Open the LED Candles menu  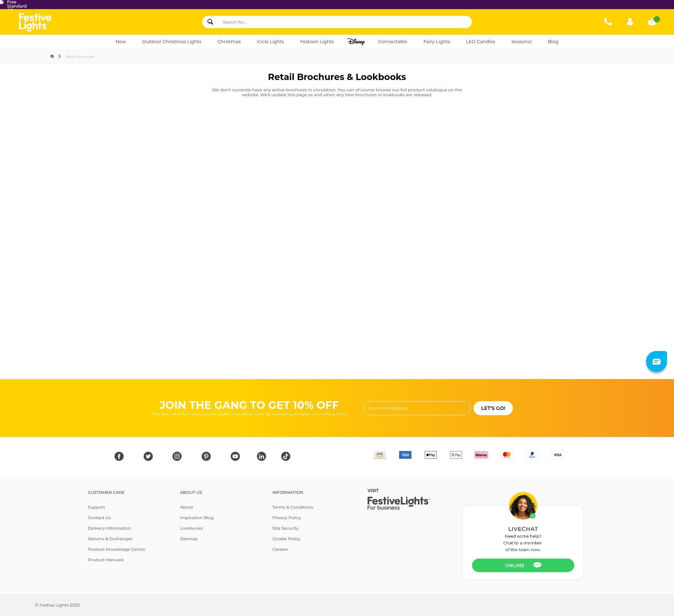(481, 41)
